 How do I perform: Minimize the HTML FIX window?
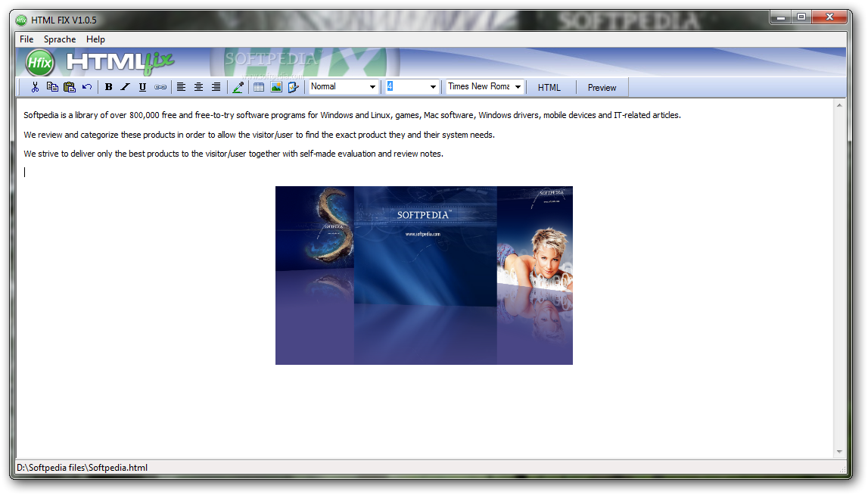click(780, 17)
